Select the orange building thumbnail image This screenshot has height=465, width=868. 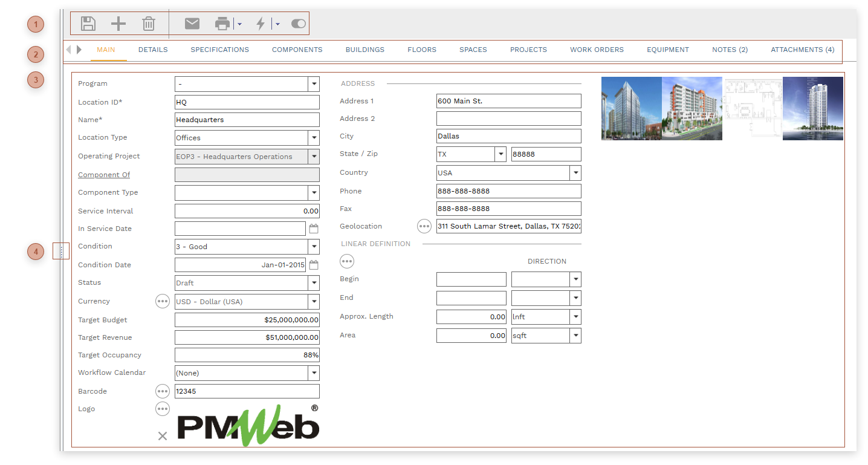point(691,108)
